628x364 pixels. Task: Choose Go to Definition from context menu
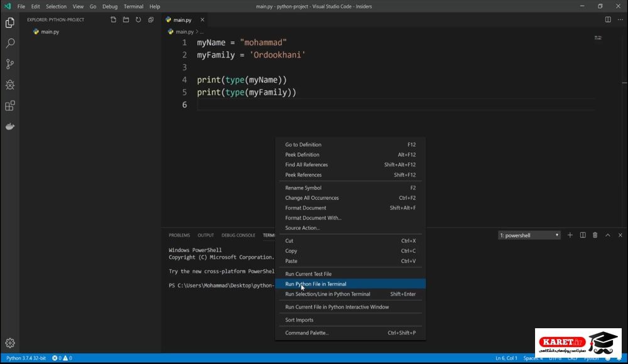point(350,144)
